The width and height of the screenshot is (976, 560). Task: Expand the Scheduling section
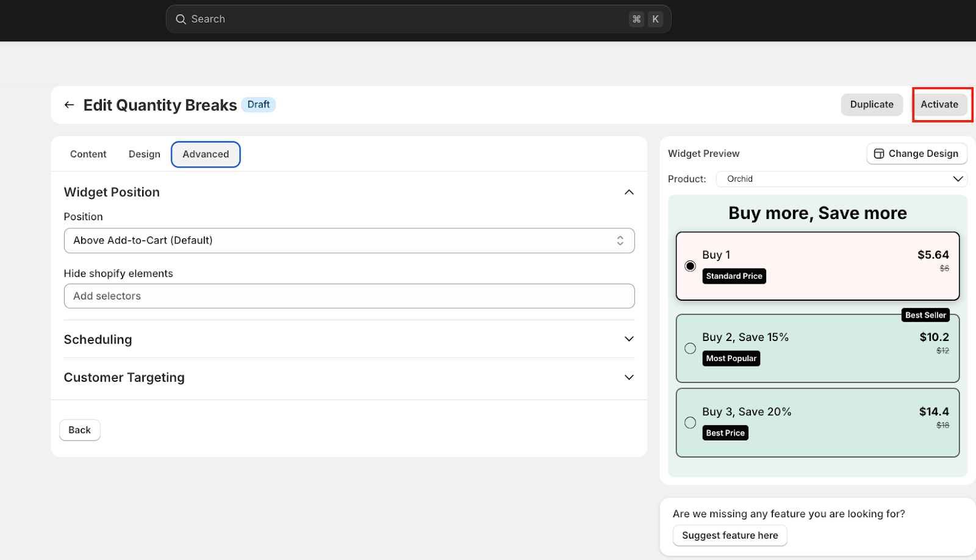629,339
